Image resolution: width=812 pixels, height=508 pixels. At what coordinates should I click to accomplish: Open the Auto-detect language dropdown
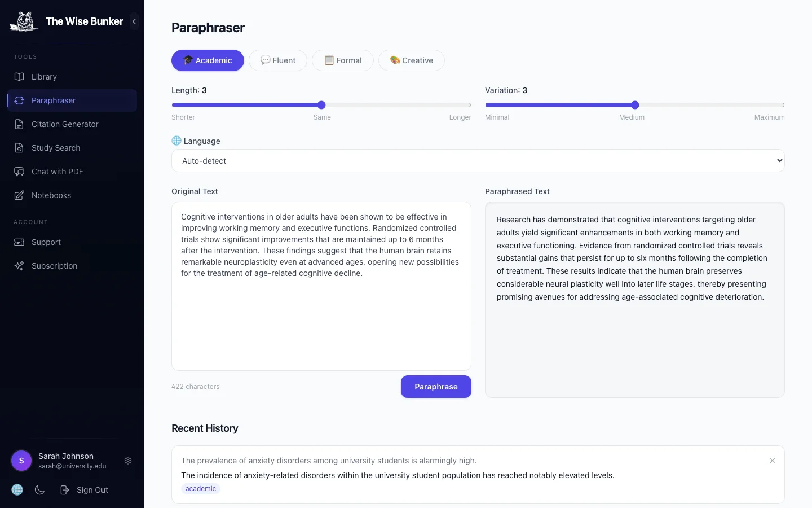point(478,161)
